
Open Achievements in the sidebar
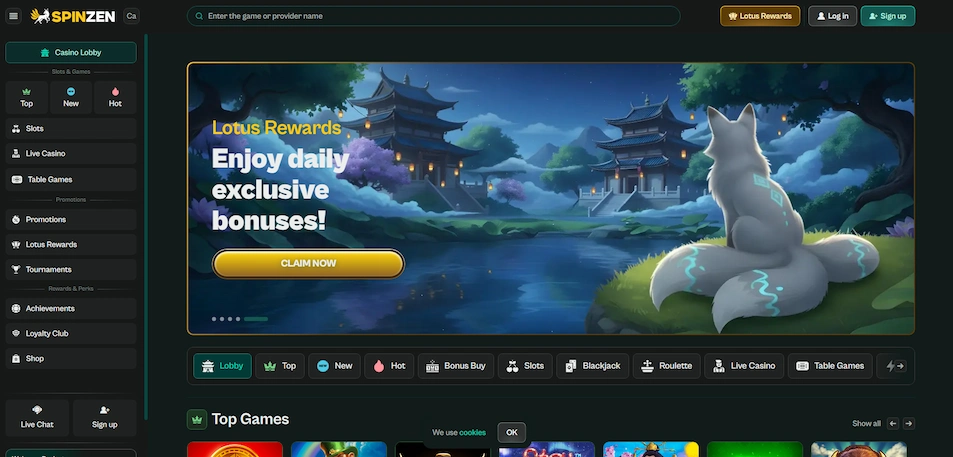71,309
